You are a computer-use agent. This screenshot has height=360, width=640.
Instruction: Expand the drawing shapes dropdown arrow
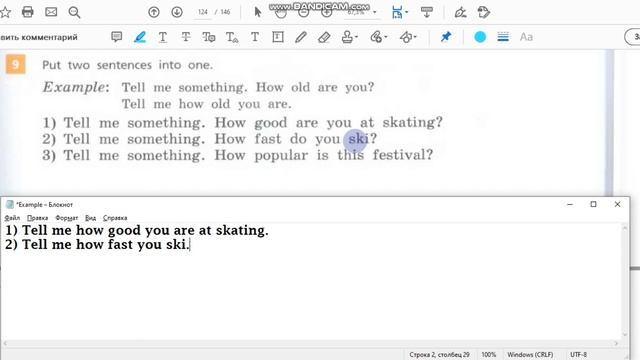(415, 37)
